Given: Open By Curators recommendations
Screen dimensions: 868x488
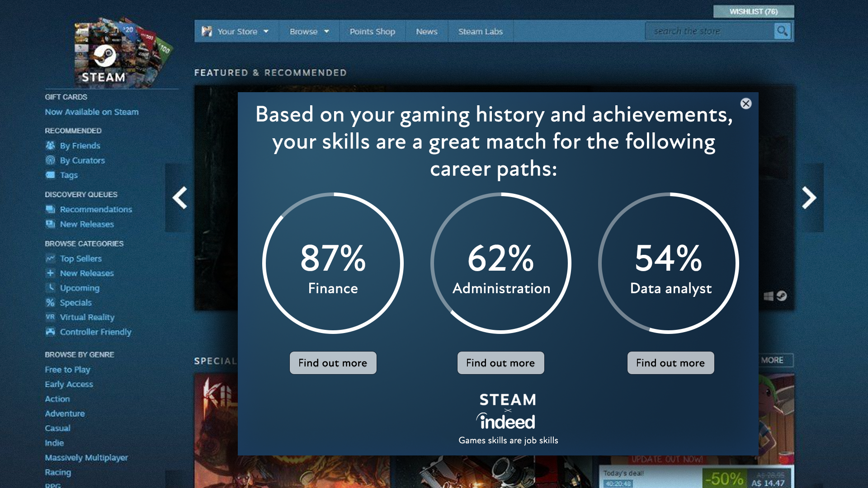Looking at the screenshot, I should tap(82, 160).
